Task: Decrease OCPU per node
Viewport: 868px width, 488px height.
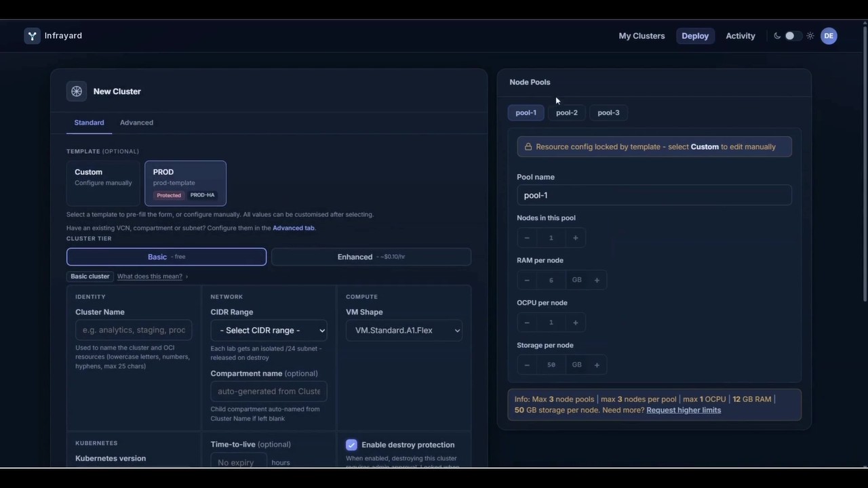Action: (527, 323)
